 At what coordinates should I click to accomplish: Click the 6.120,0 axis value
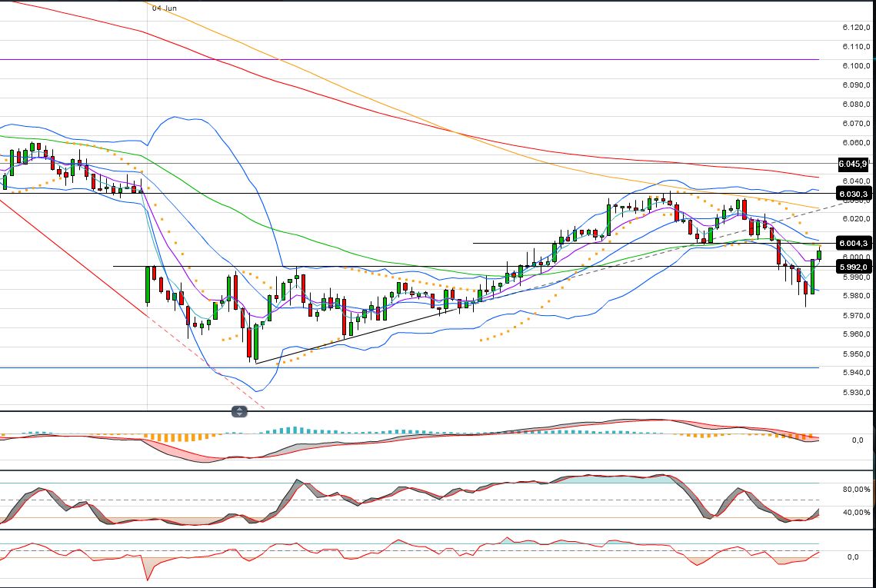point(856,28)
